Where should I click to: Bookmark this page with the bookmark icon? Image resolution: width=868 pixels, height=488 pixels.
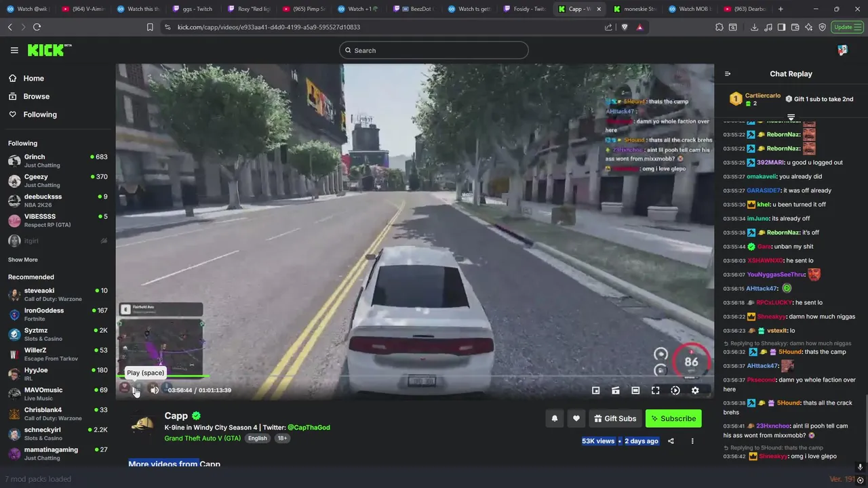click(x=150, y=27)
